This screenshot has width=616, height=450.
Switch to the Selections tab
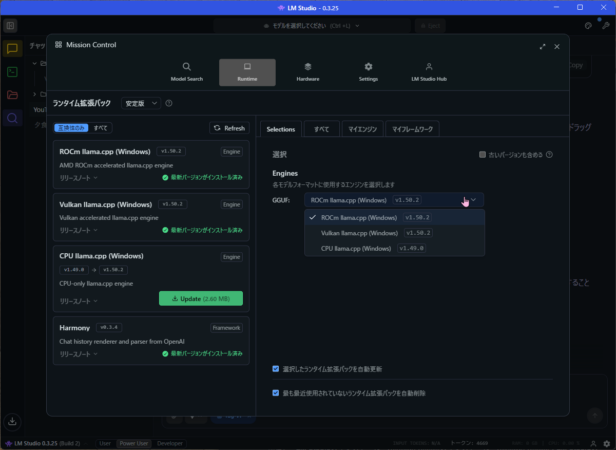tap(280, 129)
